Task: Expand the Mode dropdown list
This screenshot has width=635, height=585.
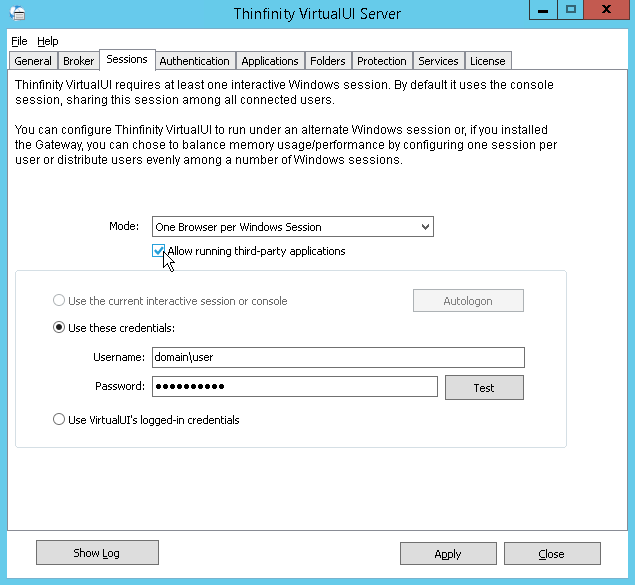Action: pos(425,227)
